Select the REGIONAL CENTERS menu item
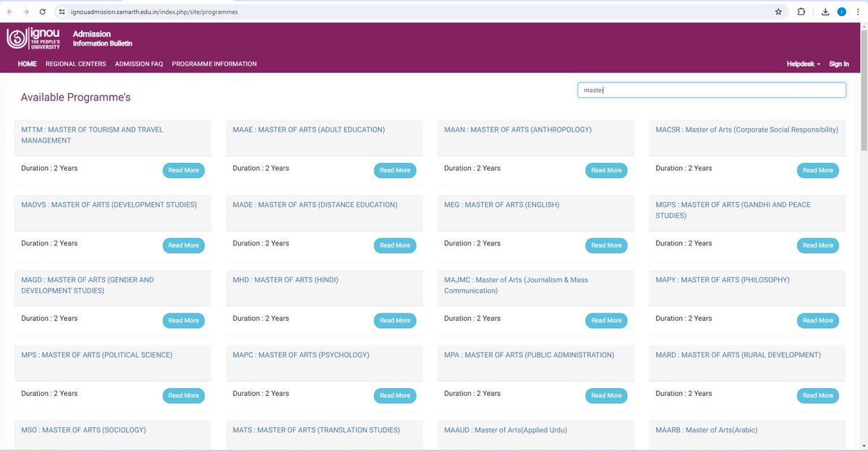The width and height of the screenshot is (868, 451). coord(75,64)
